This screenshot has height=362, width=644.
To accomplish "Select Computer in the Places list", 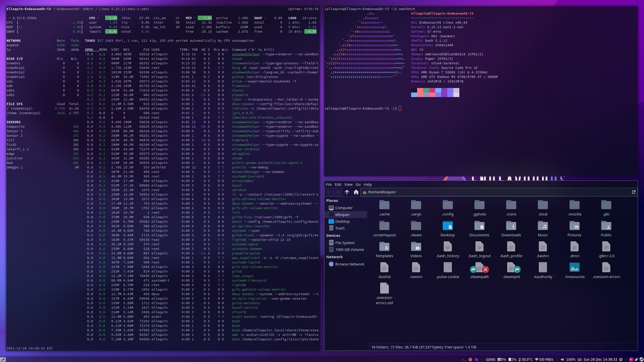I will [343, 208].
